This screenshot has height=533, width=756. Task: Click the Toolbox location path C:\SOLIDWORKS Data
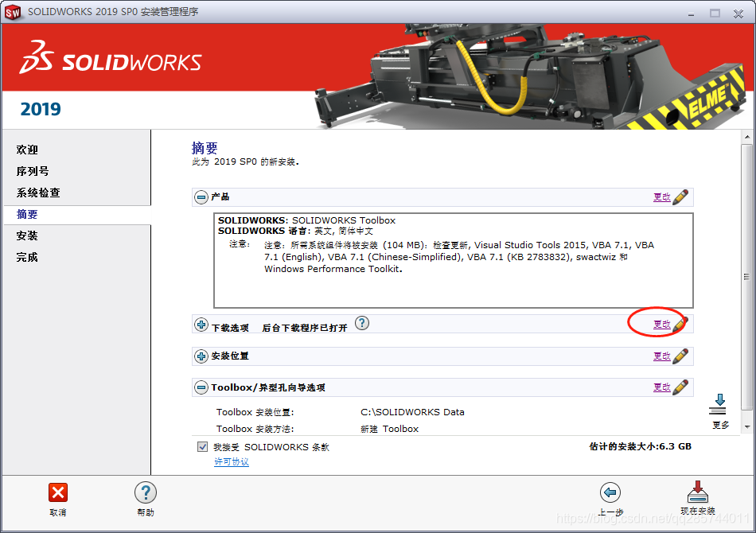click(x=412, y=412)
